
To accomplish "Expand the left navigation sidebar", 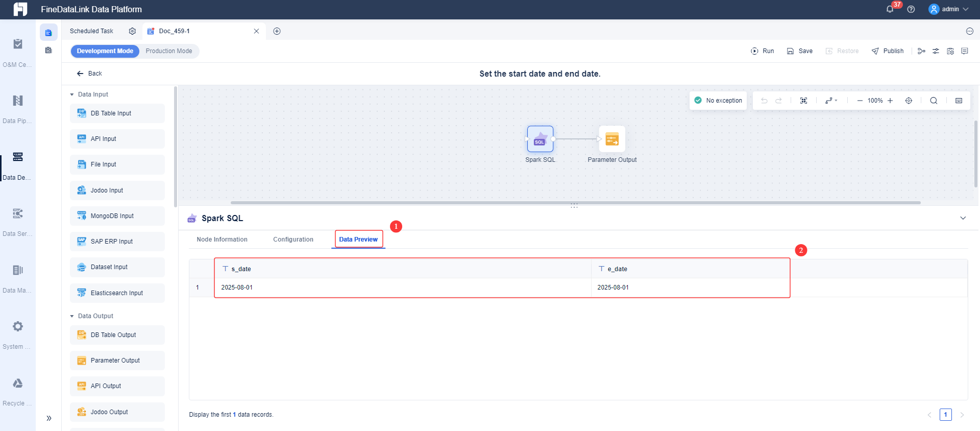I will [49, 418].
